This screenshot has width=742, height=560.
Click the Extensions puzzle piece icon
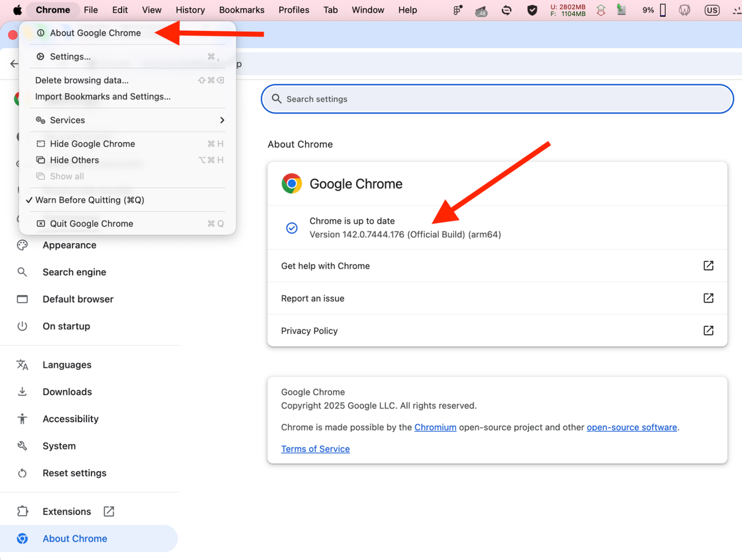[x=22, y=511]
